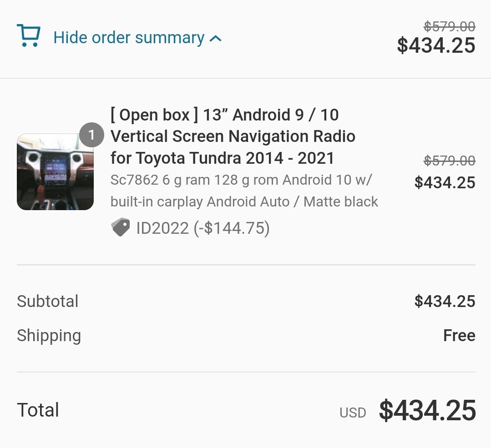Collapse order summary with chevron arrow

coord(216,39)
